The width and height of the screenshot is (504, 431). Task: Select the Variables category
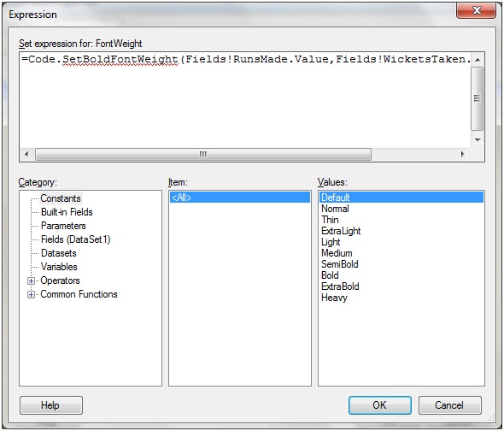pyautogui.click(x=59, y=267)
